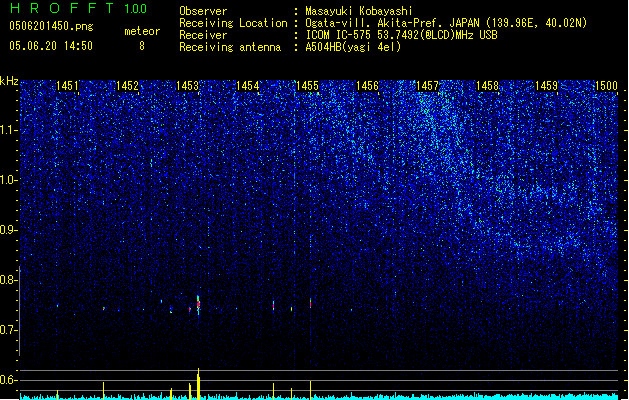This screenshot has width=629, height=400.
Task: Click the 1456 time tick label
Action: click(367, 85)
